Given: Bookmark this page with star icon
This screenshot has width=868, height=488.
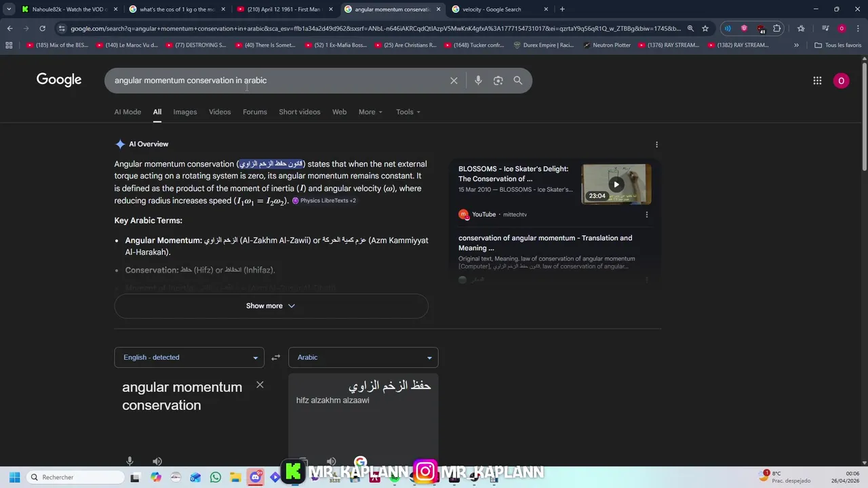Looking at the screenshot, I should tap(705, 28).
